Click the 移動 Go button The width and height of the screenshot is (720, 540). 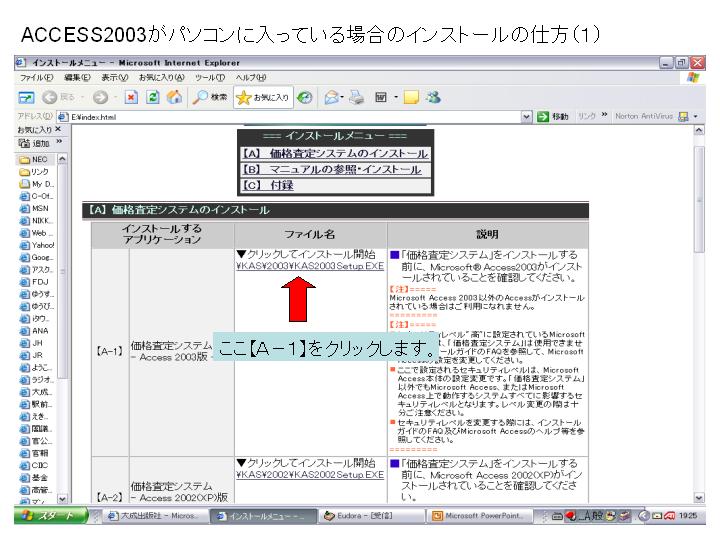tap(553, 117)
